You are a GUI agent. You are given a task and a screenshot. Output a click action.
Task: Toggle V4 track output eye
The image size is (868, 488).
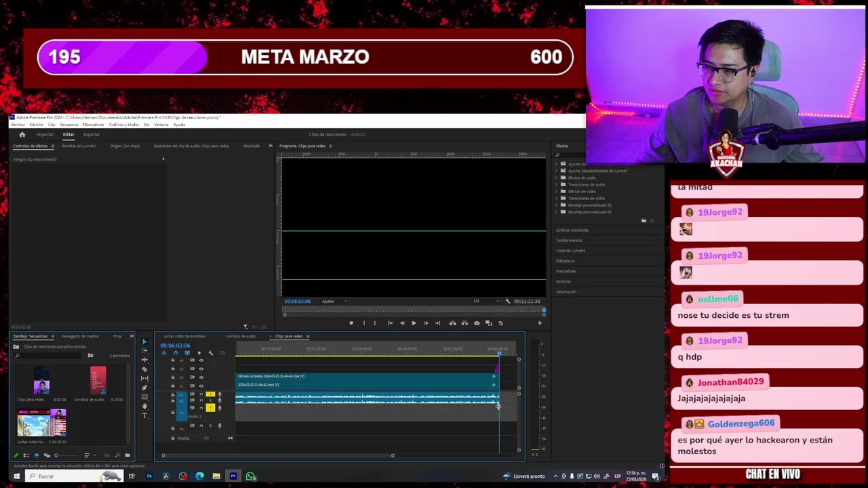[x=201, y=361]
